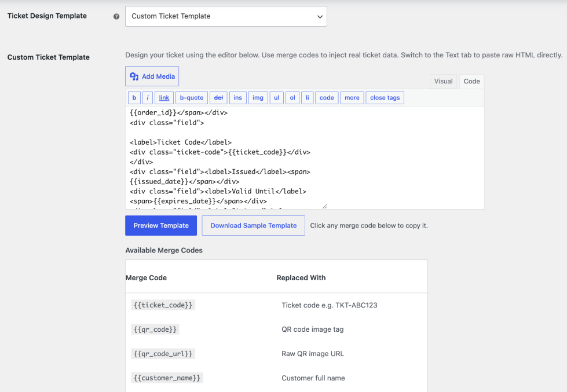Click the del quicktag button

coord(218,98)
